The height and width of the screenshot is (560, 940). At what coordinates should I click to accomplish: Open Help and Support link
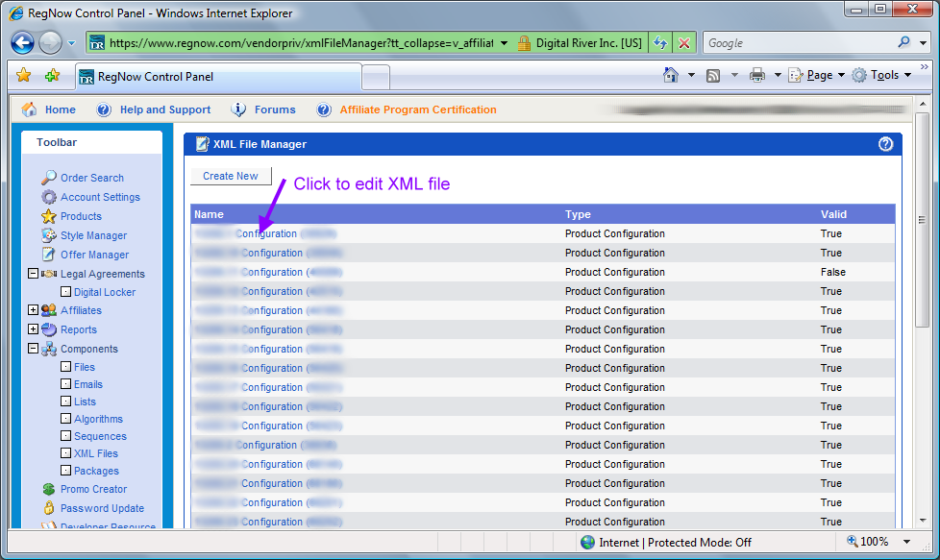click(165, 110)
